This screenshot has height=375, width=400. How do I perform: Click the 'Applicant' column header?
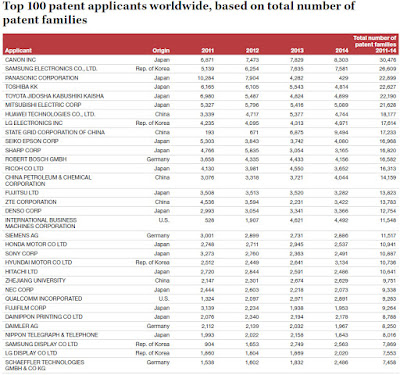pos(18,50)
